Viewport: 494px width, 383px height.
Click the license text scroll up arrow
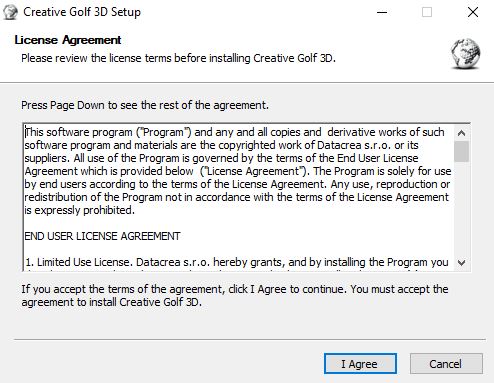coord(462,133)
